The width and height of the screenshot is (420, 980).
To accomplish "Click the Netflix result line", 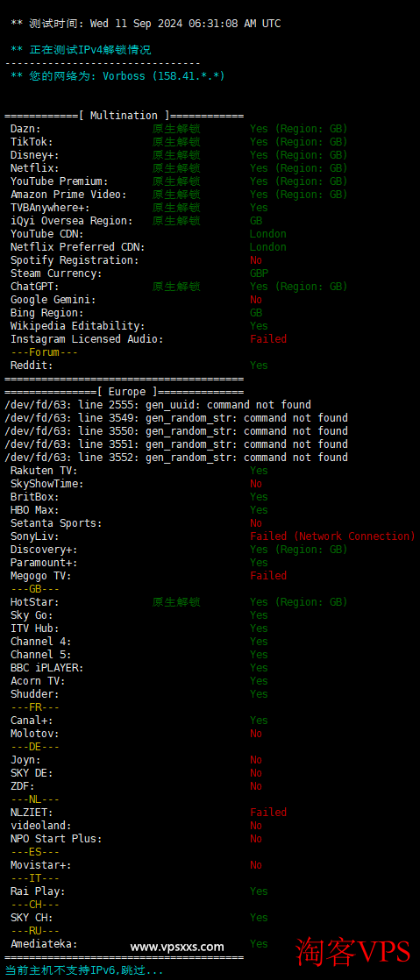I will point(178,168).
